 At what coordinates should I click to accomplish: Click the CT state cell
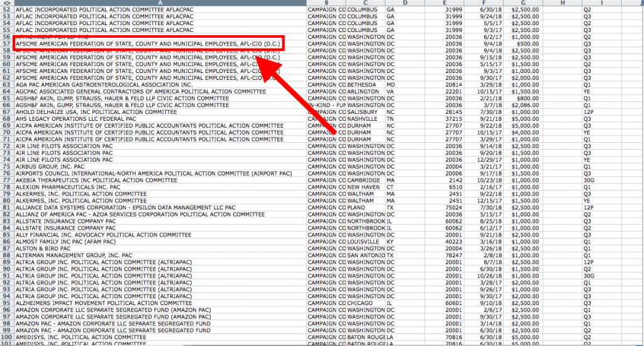click(405, 187)
